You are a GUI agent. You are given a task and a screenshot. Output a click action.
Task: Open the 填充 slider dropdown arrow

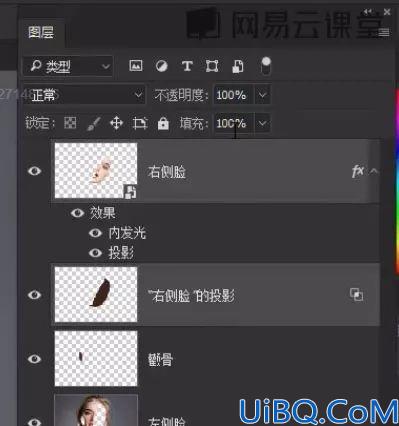262,124
